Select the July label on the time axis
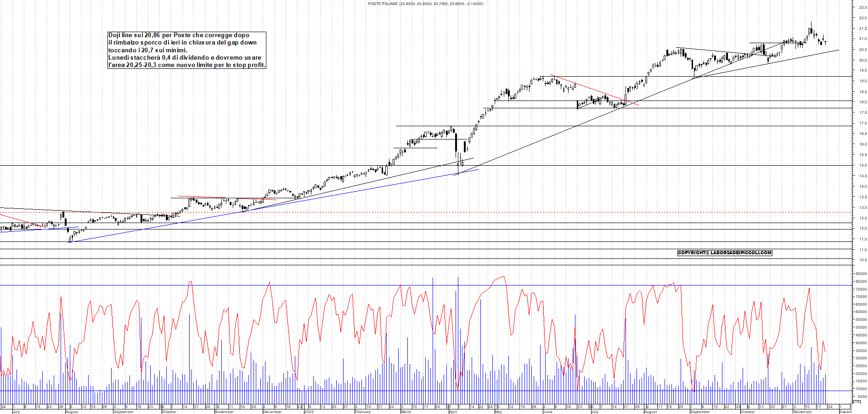Viewport: 868px width, 414px height. pyautogui.click(x=17, y=412)
